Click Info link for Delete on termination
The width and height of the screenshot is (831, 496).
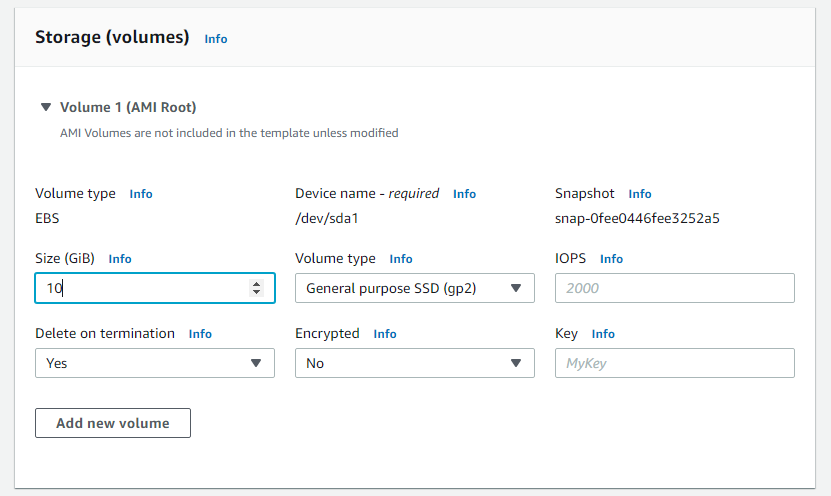(x=200, y=334)
